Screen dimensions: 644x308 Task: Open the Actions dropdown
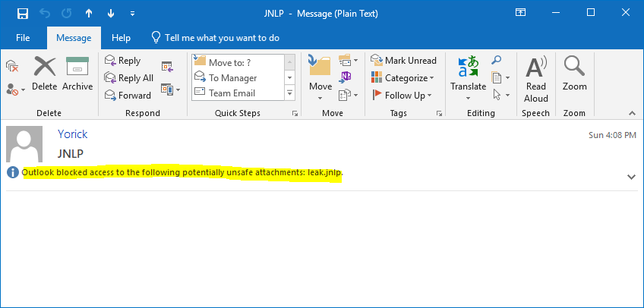[349, 95]
